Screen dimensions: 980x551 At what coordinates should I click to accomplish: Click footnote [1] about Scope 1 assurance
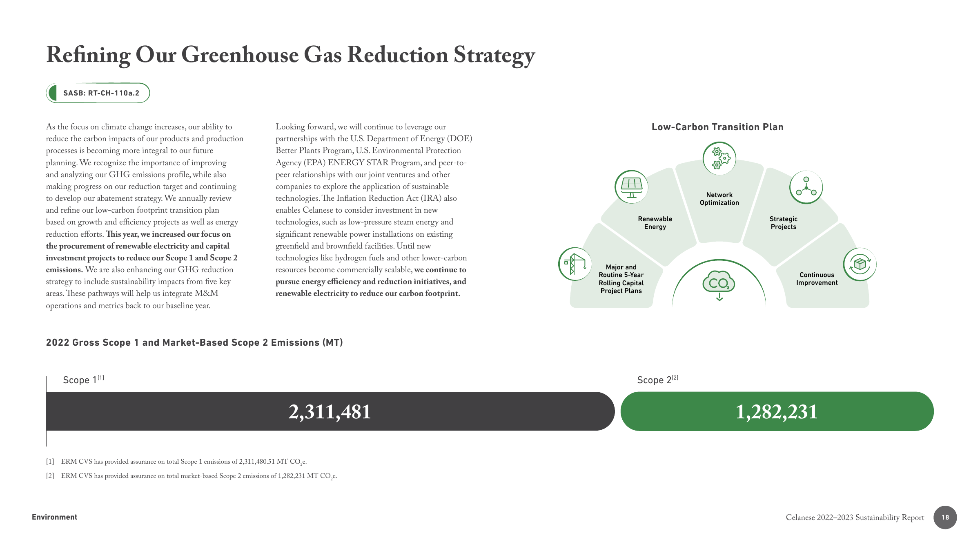tap(176, 462)
